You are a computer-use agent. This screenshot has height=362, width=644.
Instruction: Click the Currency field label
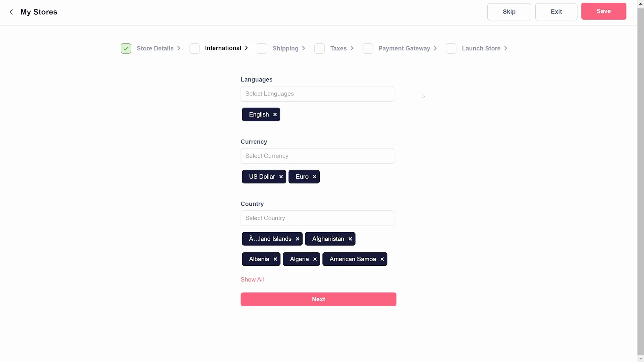[x=254, y=142]
